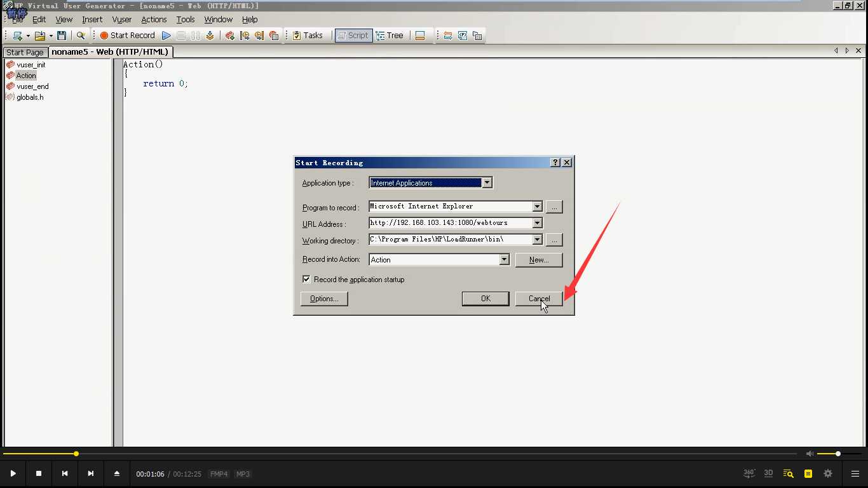
Task: Skip to previous video track
Action: click(65, 473)
